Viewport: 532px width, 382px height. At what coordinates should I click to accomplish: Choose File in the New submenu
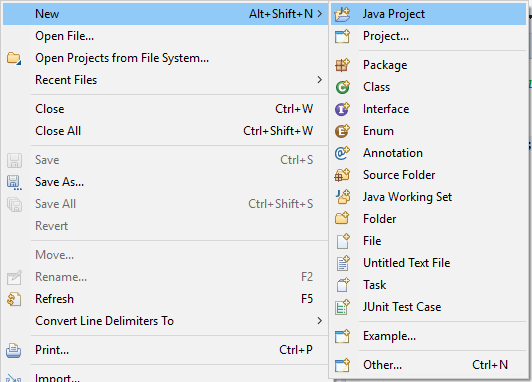pyautogui.click(x=429, y=241)
